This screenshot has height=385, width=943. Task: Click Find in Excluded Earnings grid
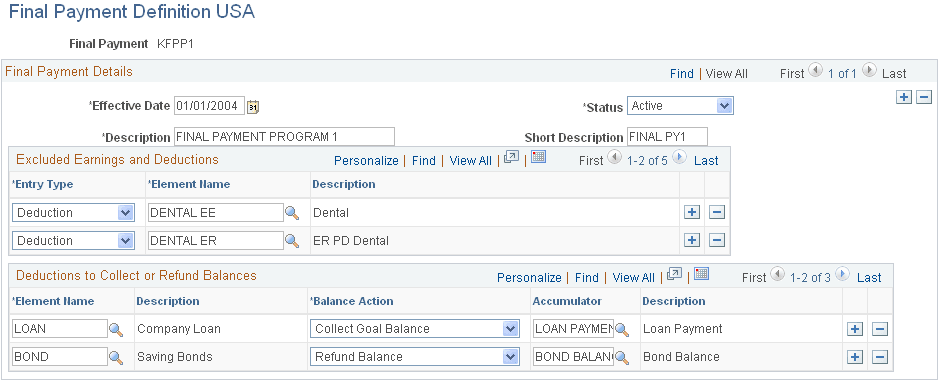[424, 161]
